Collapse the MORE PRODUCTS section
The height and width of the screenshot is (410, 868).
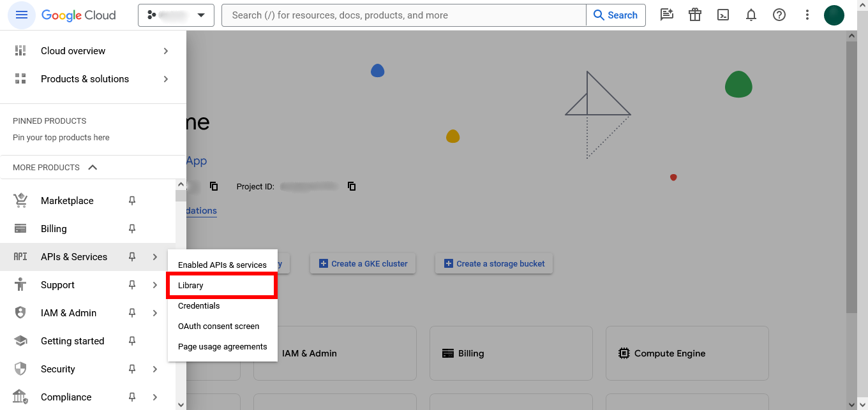pos(93,167)
